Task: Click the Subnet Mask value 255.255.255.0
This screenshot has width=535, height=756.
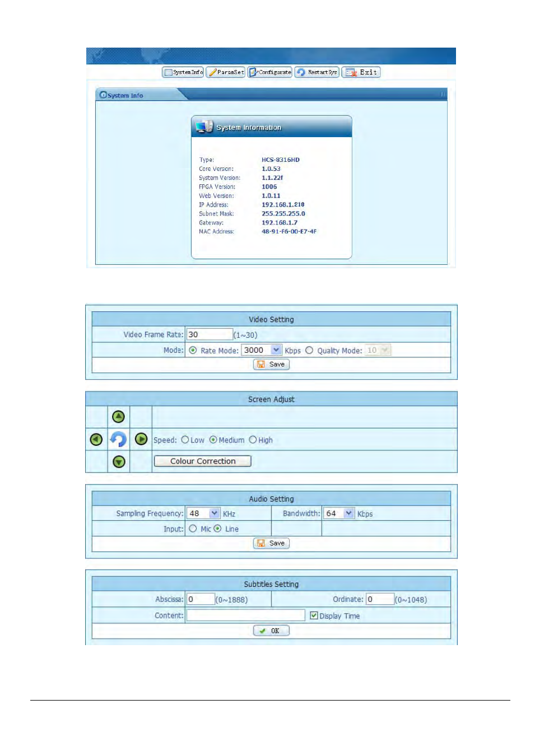Action: pyautogui.click(x=283, y=213)
